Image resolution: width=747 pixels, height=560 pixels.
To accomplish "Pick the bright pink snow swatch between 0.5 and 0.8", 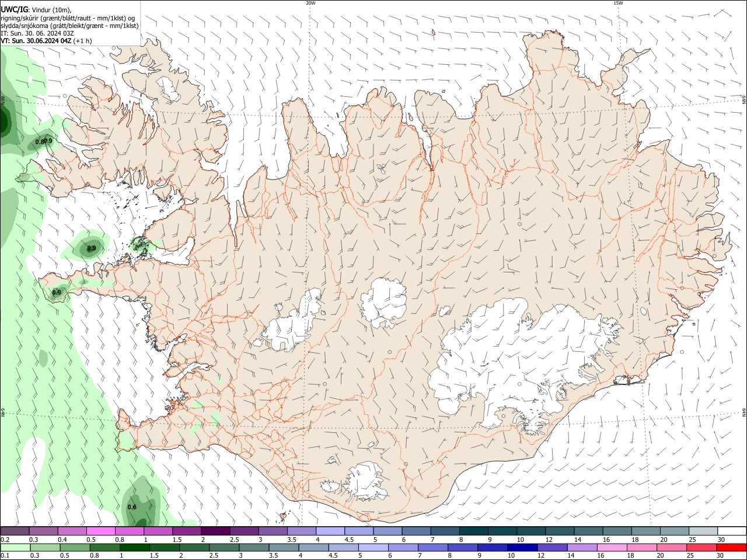I will (x=100, y=531).
